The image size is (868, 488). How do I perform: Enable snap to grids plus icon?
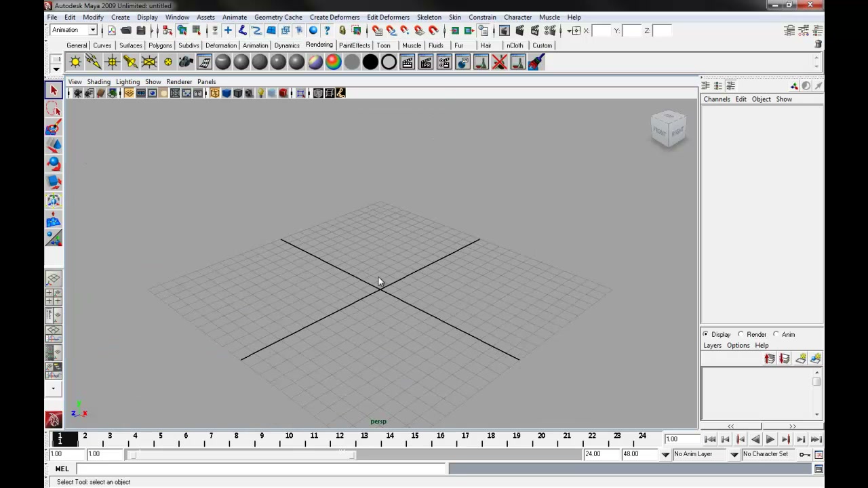[x=228, y=30]
